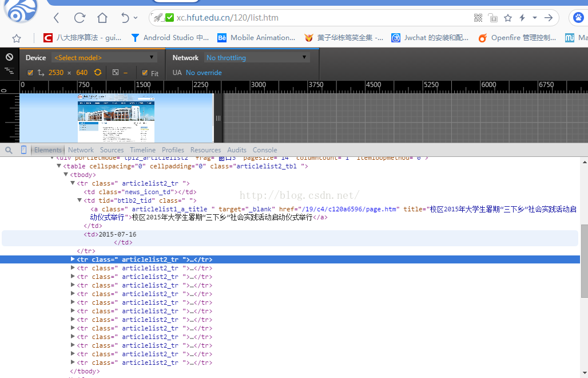Select the news_icon_td element line
Screen dimensions: 588x378
pos(140,192)
